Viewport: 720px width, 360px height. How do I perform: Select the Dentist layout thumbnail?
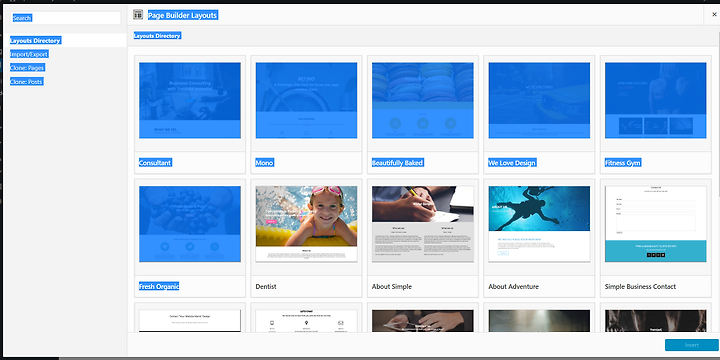tap(306, 224)
